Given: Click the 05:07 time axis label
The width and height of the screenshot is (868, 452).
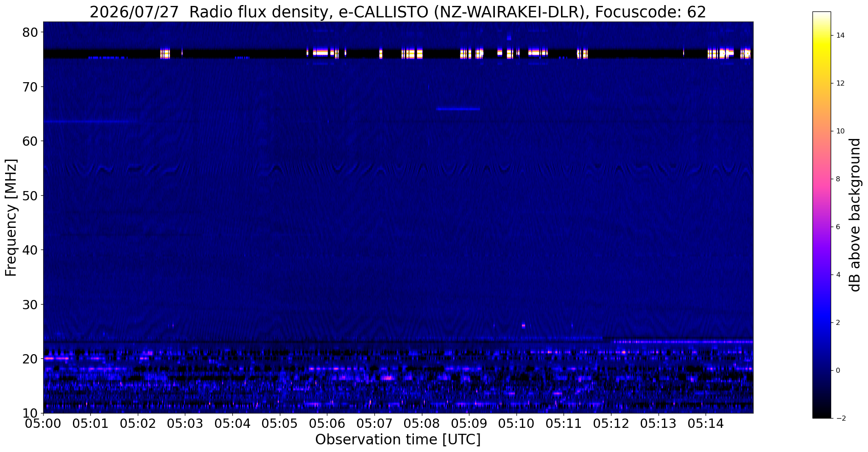Looking at the screenshot, I should click(374, 424).
